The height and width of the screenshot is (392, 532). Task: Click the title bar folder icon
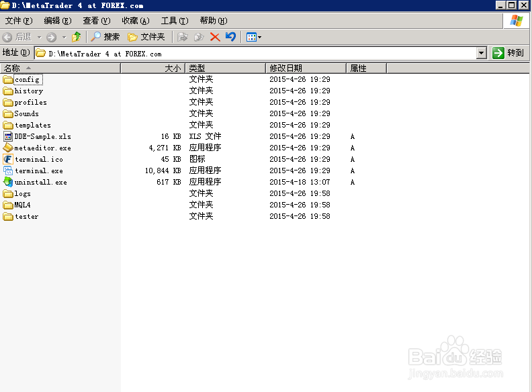(5, 5)
